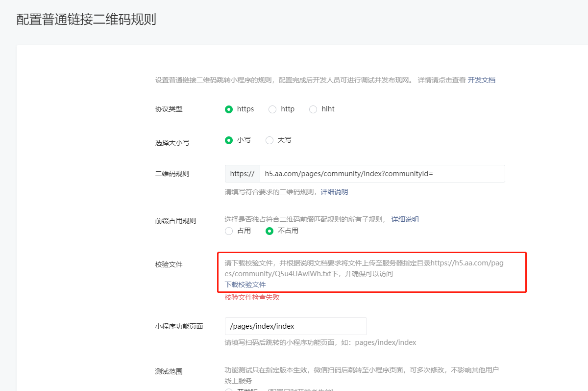
Task: Click the 二维码规则 field label
Action: click(x=172, y=174)
